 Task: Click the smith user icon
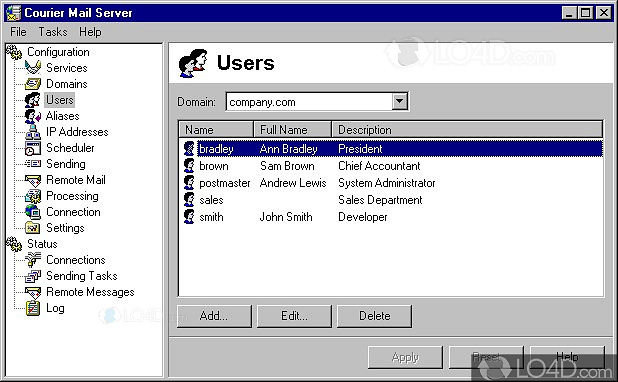pos(189,217)
